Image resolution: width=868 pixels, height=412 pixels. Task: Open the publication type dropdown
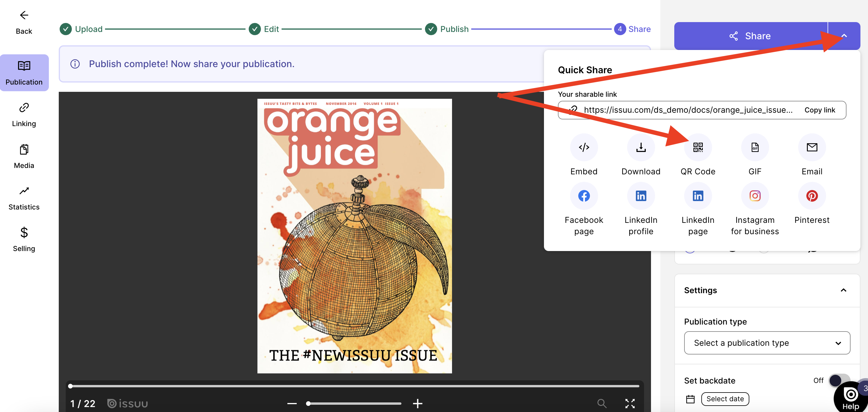(767, 343)
